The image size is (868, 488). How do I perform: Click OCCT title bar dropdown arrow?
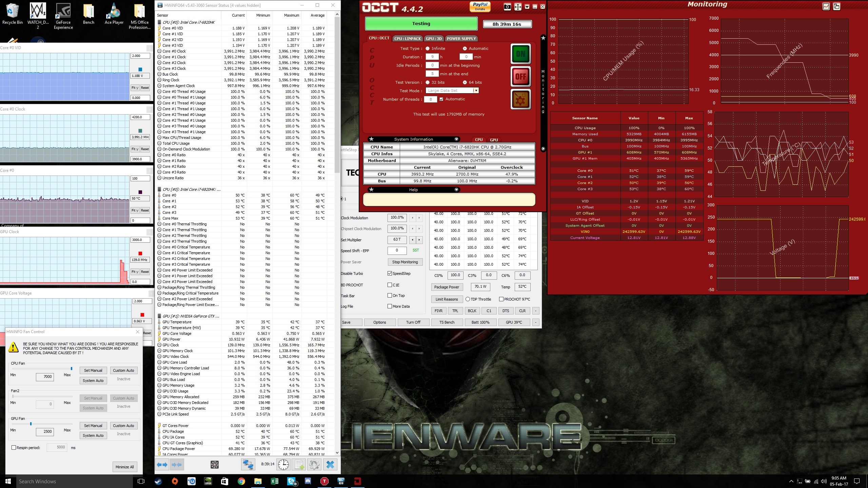[527, 7]
